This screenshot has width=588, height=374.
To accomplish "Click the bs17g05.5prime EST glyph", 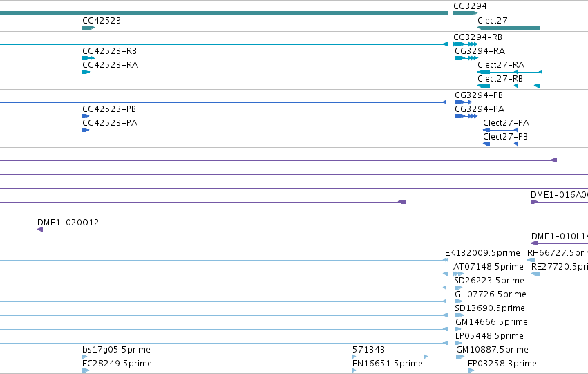I will pos(85,357).
